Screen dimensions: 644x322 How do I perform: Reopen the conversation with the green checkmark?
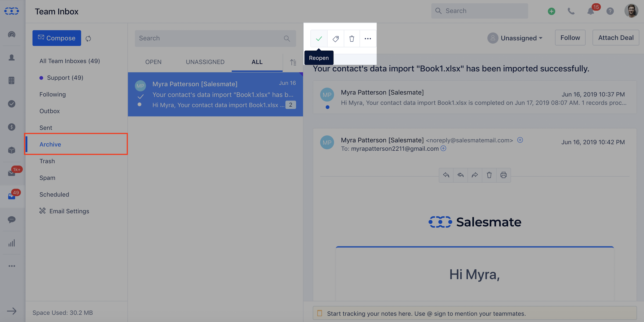point(319,38)
